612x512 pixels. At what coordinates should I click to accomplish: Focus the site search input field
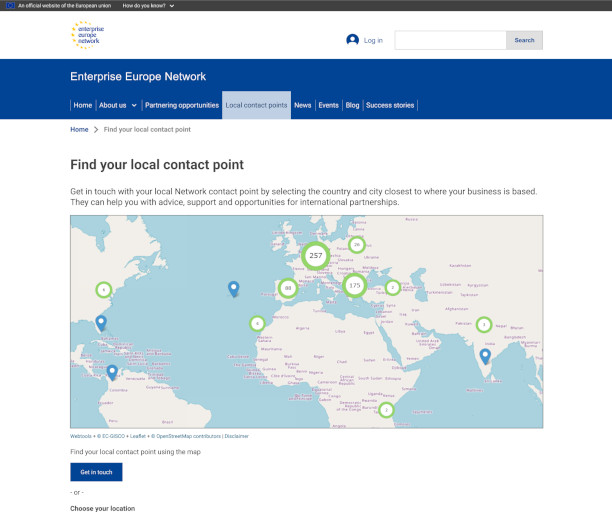click(x=450, y=40)
